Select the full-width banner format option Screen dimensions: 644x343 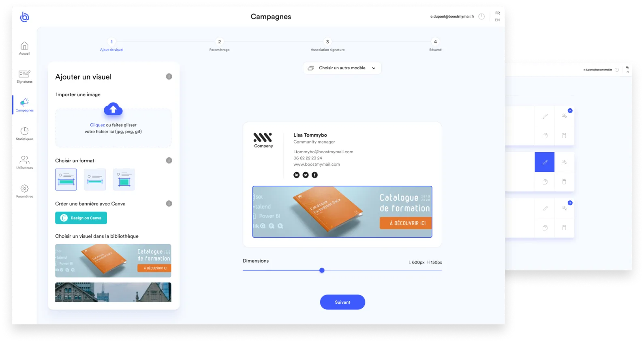[x=66, y=180]
